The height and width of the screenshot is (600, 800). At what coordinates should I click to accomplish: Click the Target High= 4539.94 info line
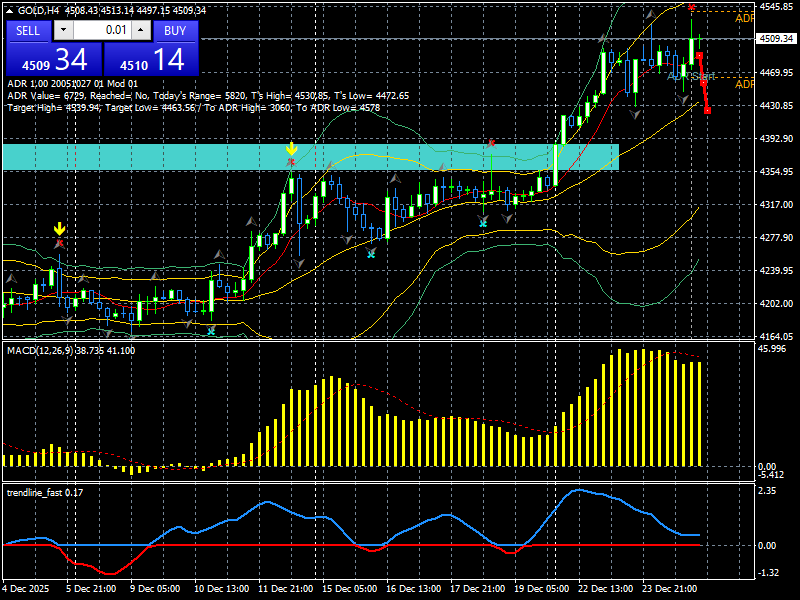pyautogui.click(x=193, y=108)
